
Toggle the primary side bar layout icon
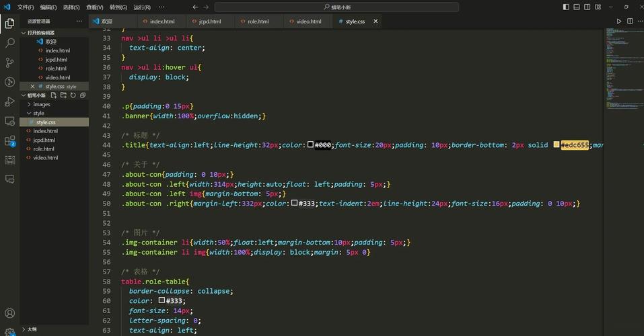tap(566, 7)
